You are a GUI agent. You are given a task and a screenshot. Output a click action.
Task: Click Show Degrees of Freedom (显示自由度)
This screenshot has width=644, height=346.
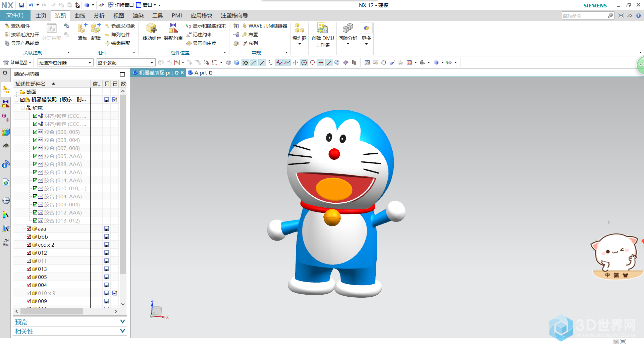pyautogui.click(x=201, y=43)
